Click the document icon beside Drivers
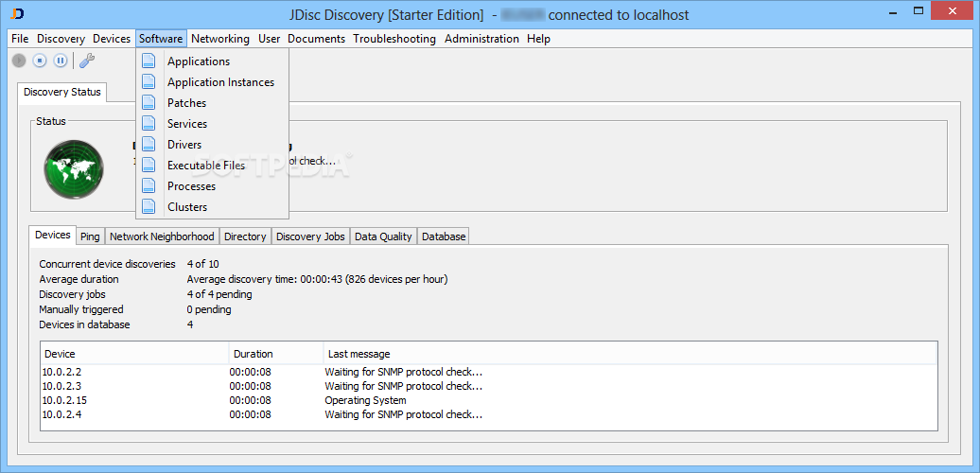Screen dimensions: 980x473 (x=149, y=145)
